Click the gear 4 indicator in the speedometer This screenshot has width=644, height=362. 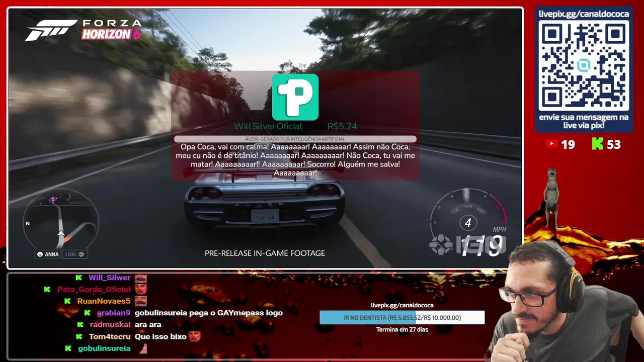point(468,223)
